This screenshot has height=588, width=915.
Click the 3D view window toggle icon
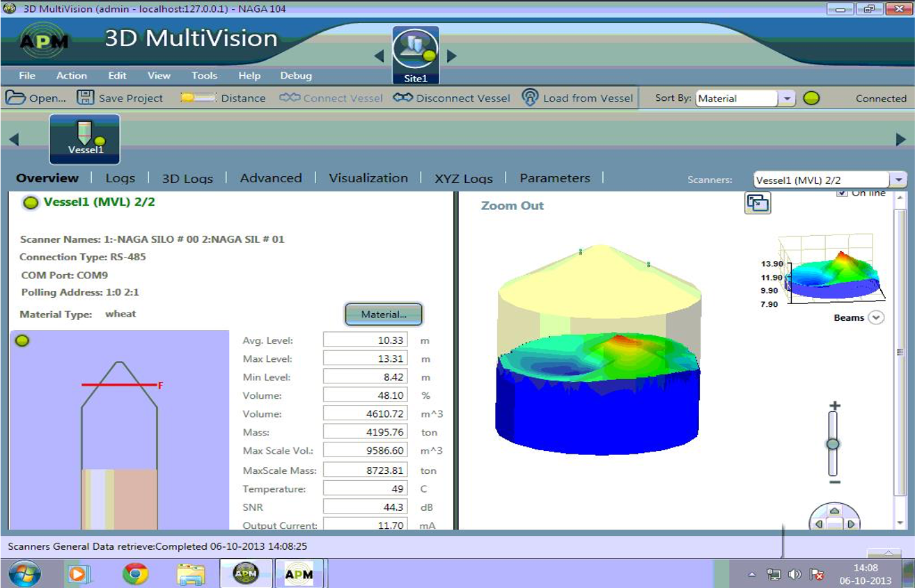[758, 202]
